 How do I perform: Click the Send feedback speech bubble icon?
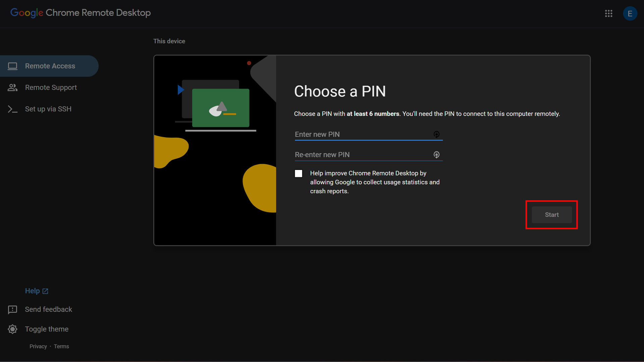12,309
